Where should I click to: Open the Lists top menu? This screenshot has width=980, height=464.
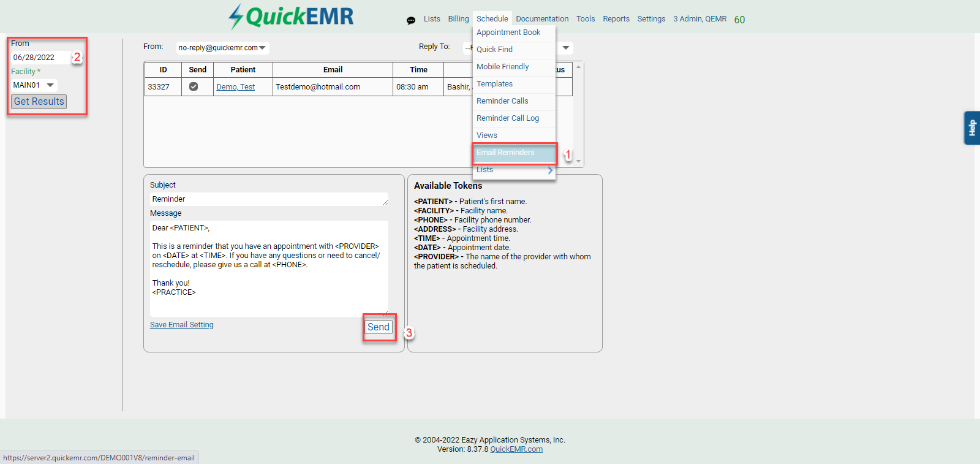[x=432, y=19]
